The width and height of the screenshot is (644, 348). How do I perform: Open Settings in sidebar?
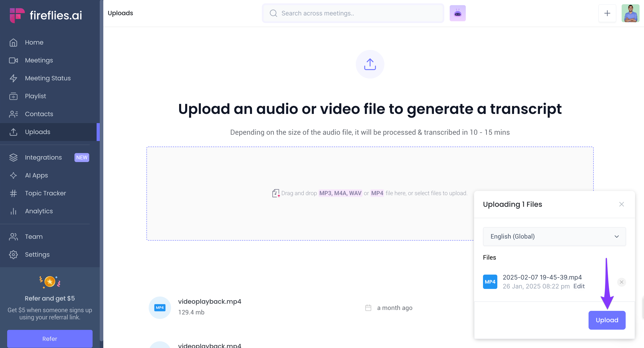(37, 254)
